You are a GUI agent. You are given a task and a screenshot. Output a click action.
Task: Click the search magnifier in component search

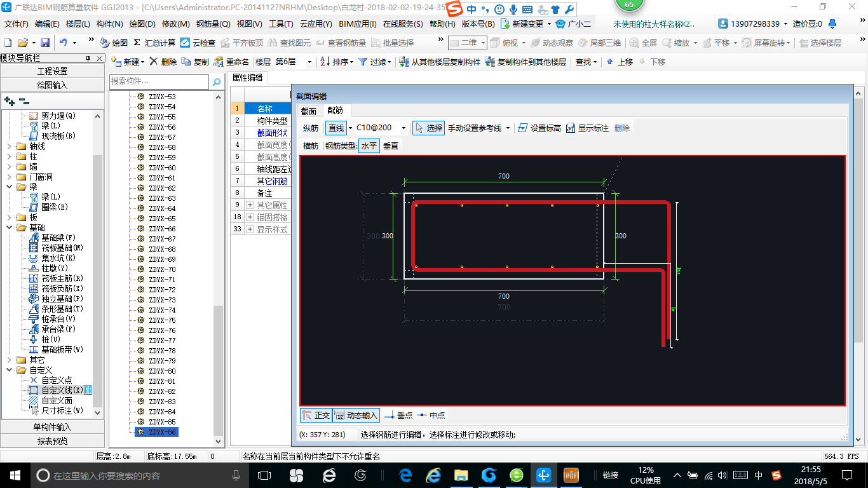point(217,81)
